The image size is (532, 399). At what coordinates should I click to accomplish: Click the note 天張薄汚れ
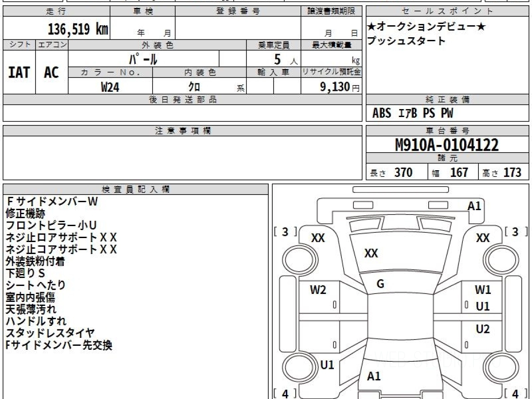(x=31, y=309)
